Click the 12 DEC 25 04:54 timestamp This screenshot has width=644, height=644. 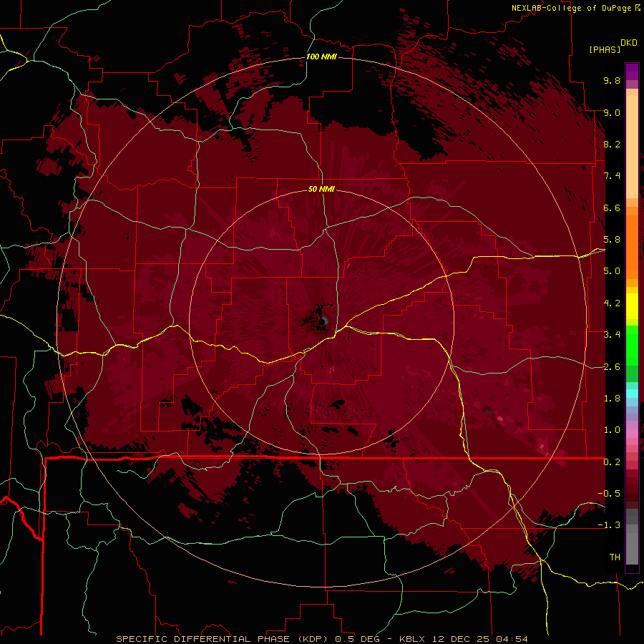pyautogui.click(x=480, y=639)
